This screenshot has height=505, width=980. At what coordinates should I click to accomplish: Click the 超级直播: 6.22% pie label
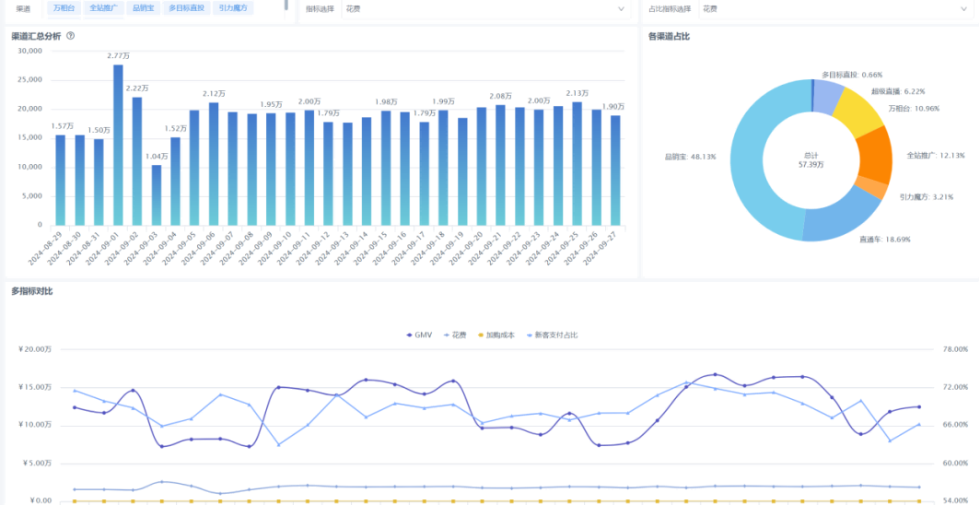coord(898,91)
